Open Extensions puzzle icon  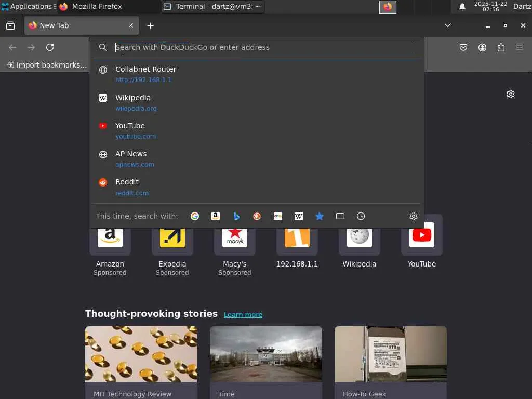[501, 47]
